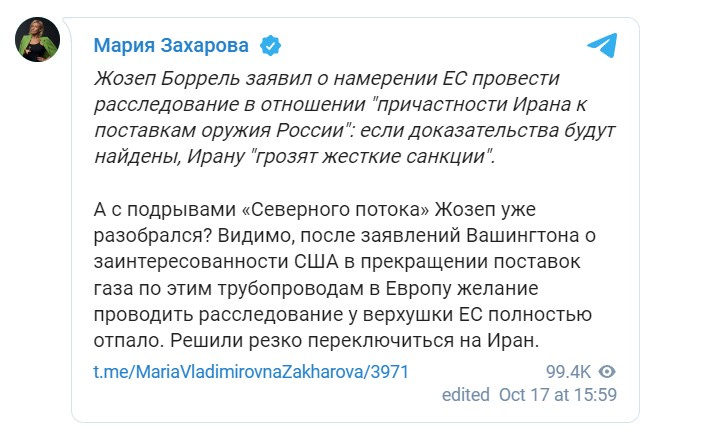Image resolution: width=709 pixels, height=443 pixels.
Task: Click the blue verified badge icon
Action: [x=270, y=45]
